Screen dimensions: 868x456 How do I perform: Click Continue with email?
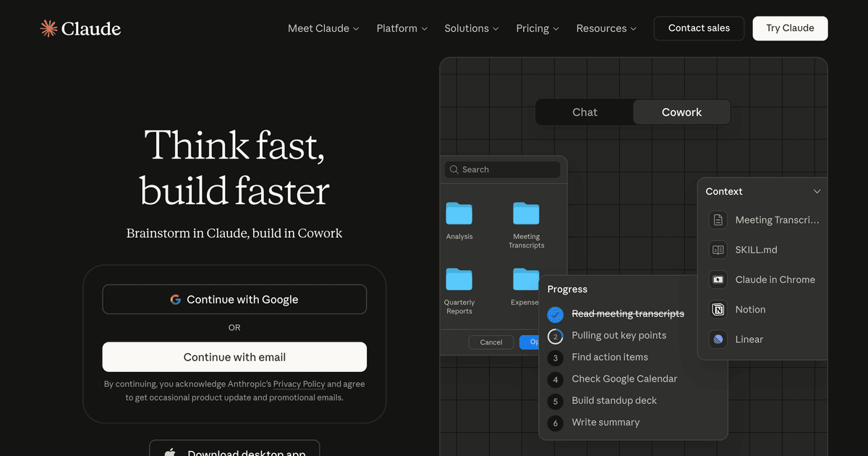(234, 357)
